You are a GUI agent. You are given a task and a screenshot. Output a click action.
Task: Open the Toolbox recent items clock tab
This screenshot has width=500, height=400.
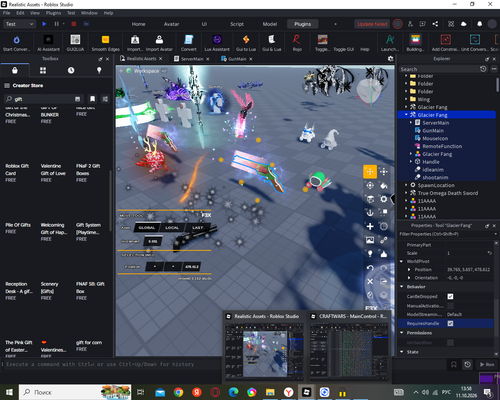71,70
